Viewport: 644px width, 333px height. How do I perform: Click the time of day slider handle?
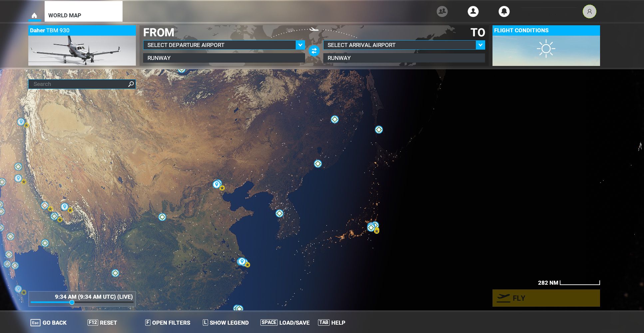click(x=72, y=302)
